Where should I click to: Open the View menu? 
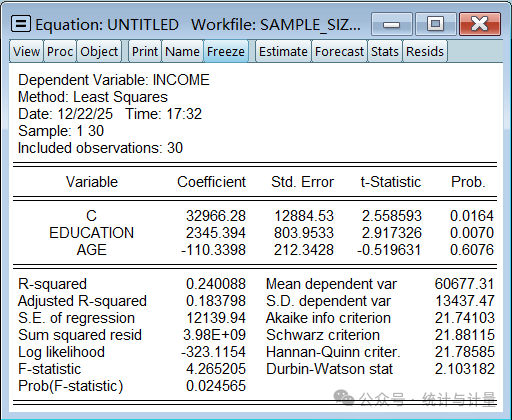coord(26,51)
